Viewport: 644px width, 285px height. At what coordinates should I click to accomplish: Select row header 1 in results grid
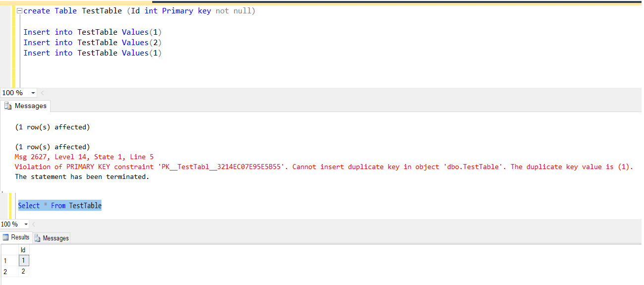[6, 261]
